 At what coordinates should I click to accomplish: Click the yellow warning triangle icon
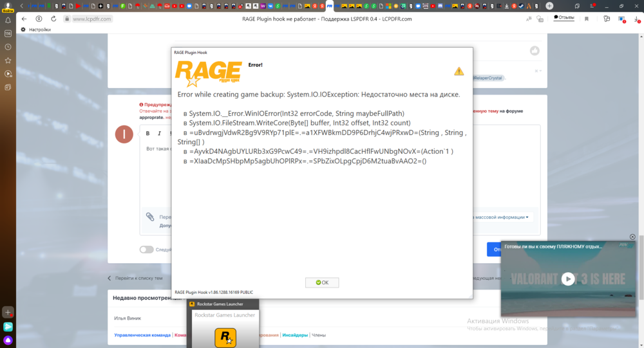(459, 71)
